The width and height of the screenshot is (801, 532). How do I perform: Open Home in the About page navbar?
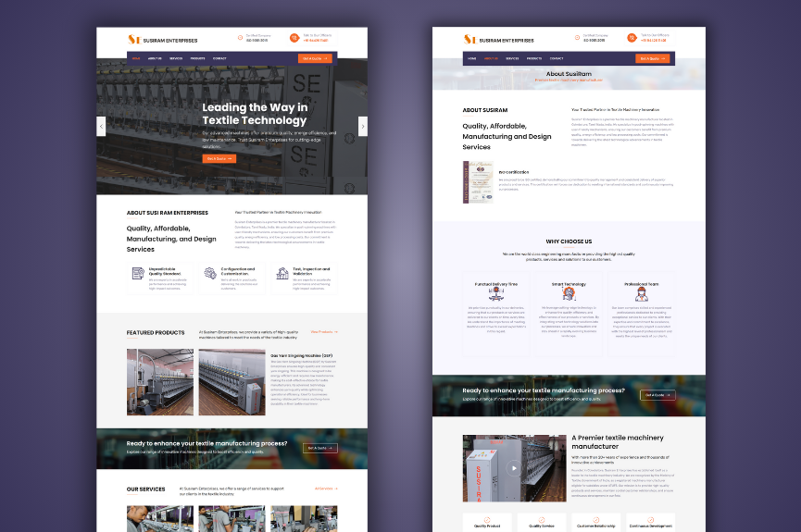[x=472, y=58]
